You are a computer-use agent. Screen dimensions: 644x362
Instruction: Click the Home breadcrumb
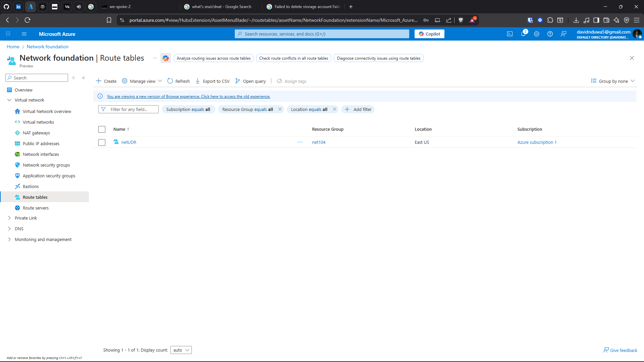click(x=13, y=47)
